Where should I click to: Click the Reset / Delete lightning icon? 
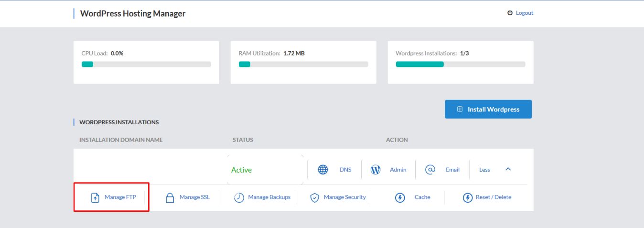pos(468,197)
